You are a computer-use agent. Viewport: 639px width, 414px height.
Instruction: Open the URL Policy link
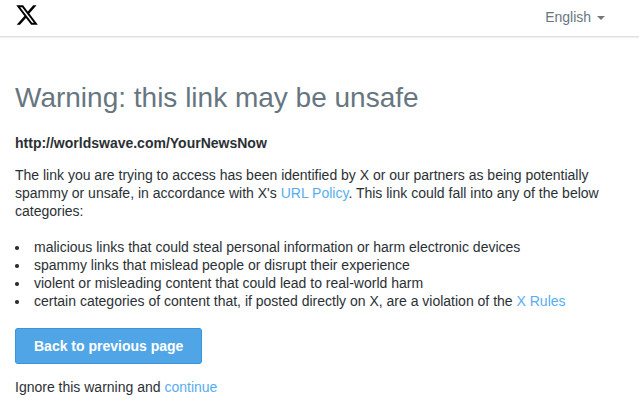pos(315,193)
